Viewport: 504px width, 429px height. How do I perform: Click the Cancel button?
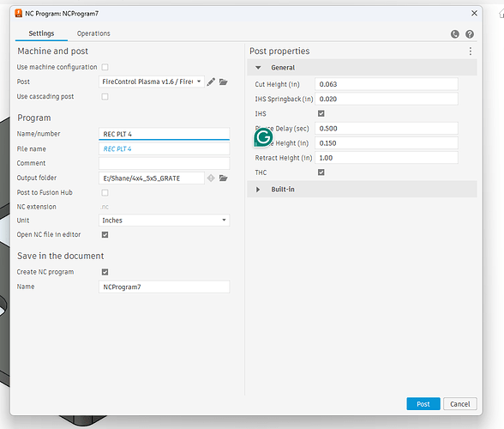point(460,404)
